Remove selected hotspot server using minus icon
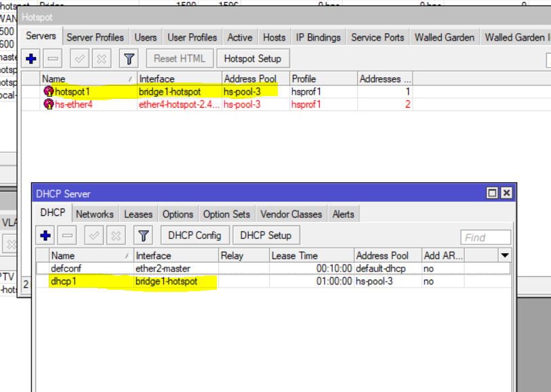 pyautogui.click(x=53, y=59)
